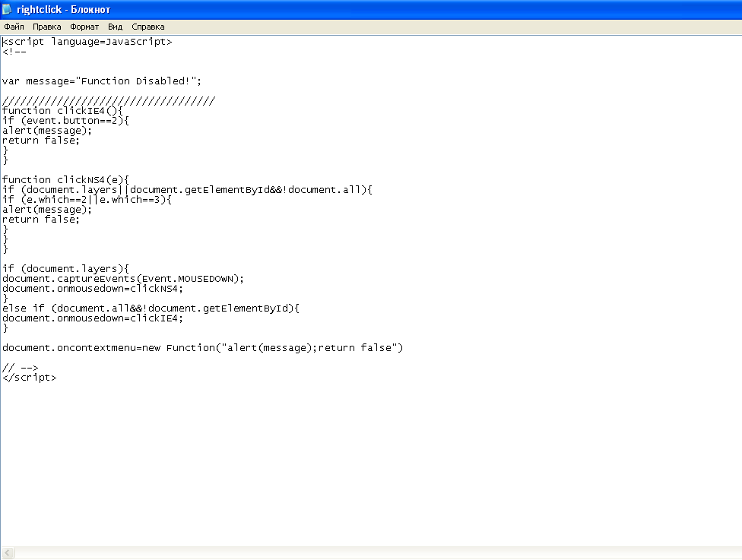Screen dimensions: 742x560
Task: Click the 'document.onmousedown=clickNS4;' line
Action: point(93,289)
